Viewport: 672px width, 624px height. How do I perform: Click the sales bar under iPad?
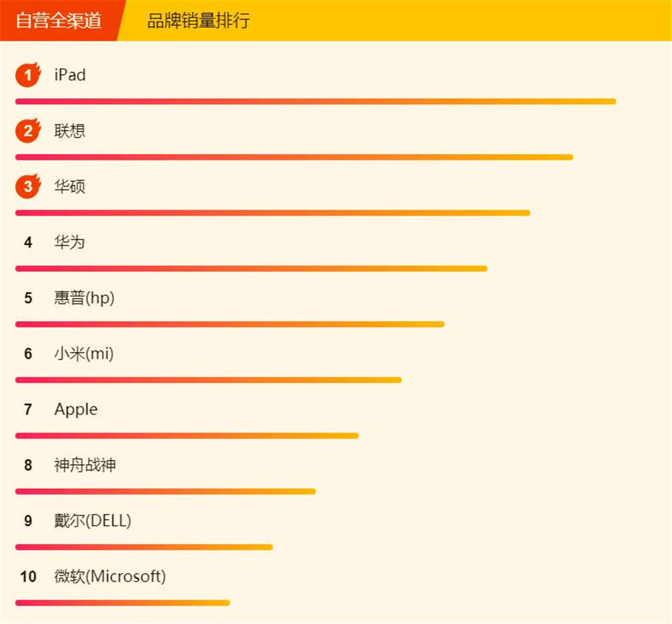314,102
